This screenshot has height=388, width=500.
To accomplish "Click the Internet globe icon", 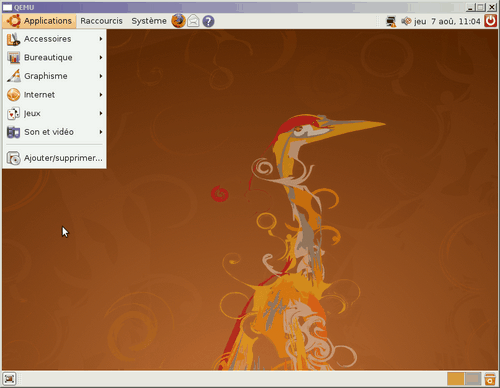I will (x=14, y=95).
